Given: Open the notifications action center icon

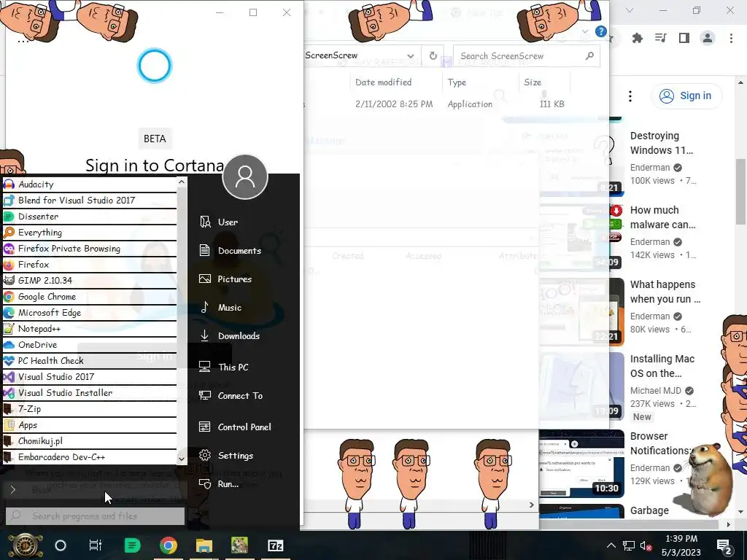Looking at the screenshot, I should [724, 546].
